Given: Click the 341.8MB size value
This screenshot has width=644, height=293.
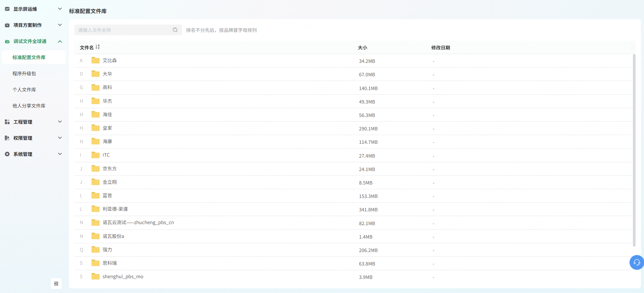Looking at the screenshot, I should (368, 210).
